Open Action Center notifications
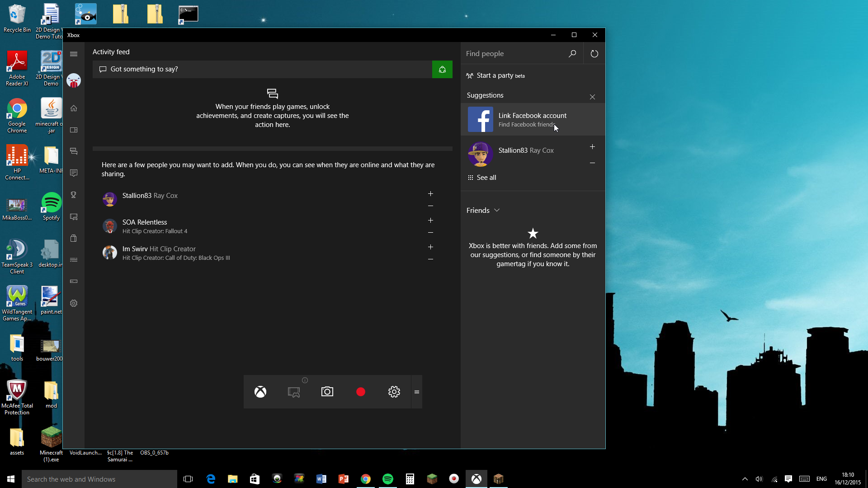 [788, 479]
